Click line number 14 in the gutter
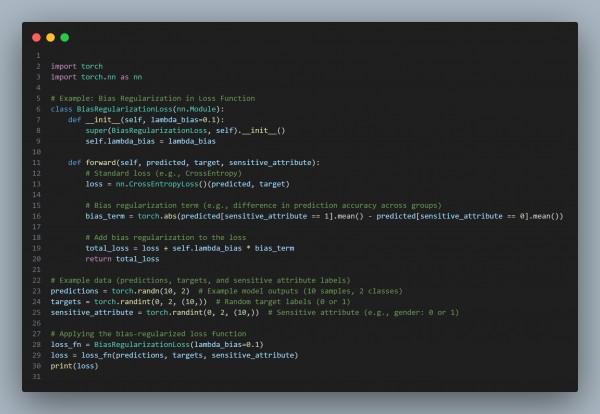The height and width of the screenshot is (414, 600). 36,195
